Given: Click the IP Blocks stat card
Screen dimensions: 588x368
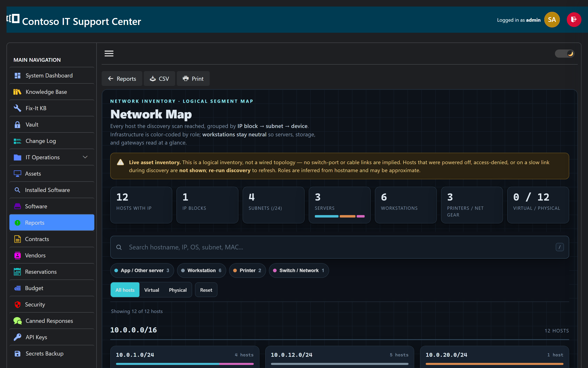Looking at the screenshot, I should coord(207,205).
